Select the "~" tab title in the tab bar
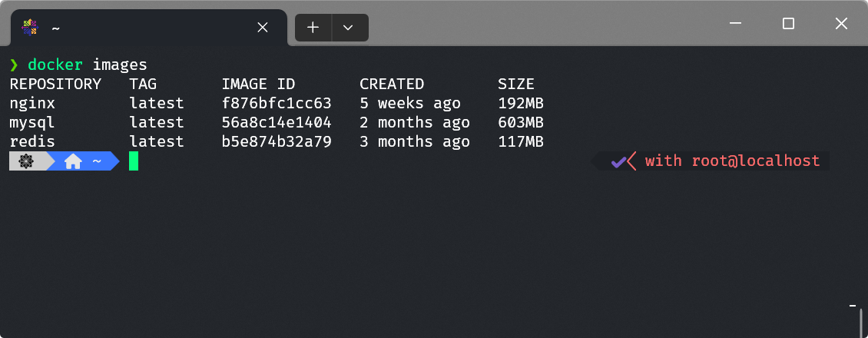The image size is (868, 338). 56,28
